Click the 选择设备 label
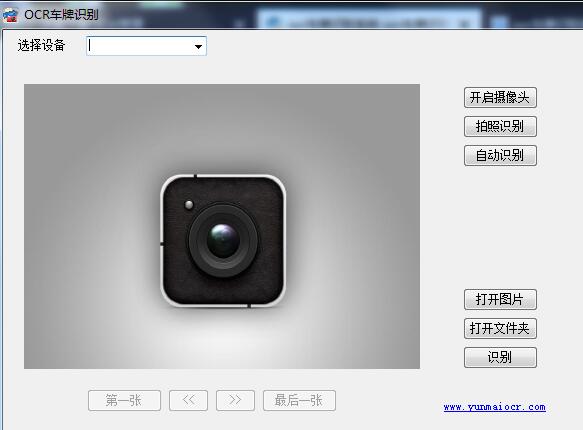The width and height of the screenshot is (583, 430). coord(41,45)
